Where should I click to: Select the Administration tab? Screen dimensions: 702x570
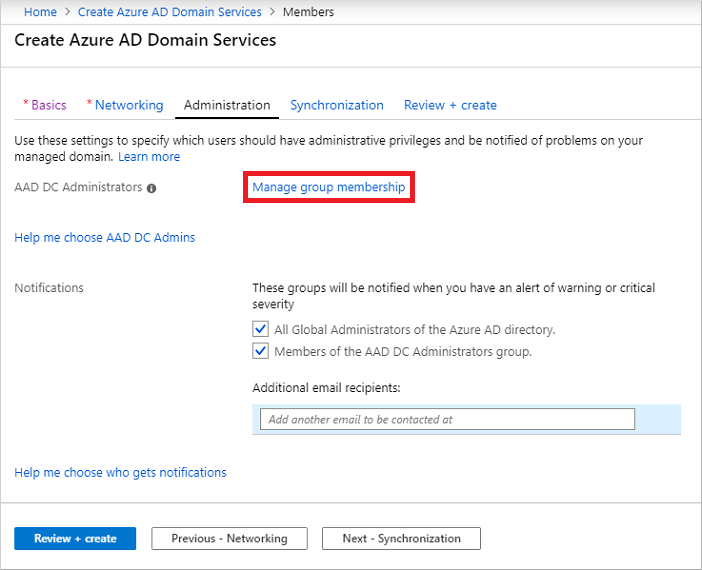point(227,105)
